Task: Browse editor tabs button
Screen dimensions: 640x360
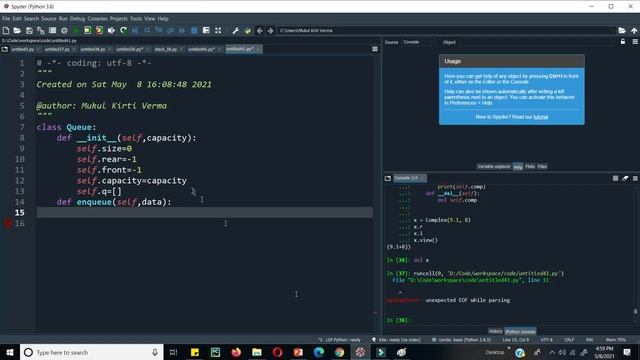Action: click(x=4, y=49)
